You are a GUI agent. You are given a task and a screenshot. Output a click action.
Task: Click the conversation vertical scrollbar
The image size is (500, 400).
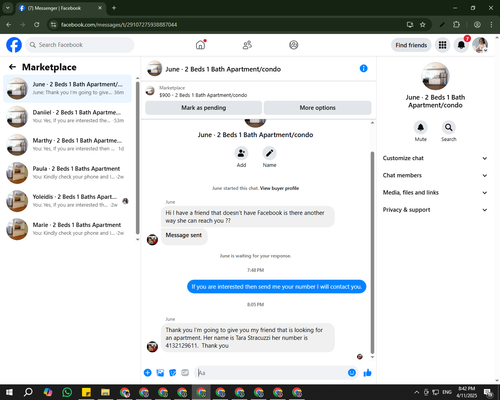[x=372, y=252]
